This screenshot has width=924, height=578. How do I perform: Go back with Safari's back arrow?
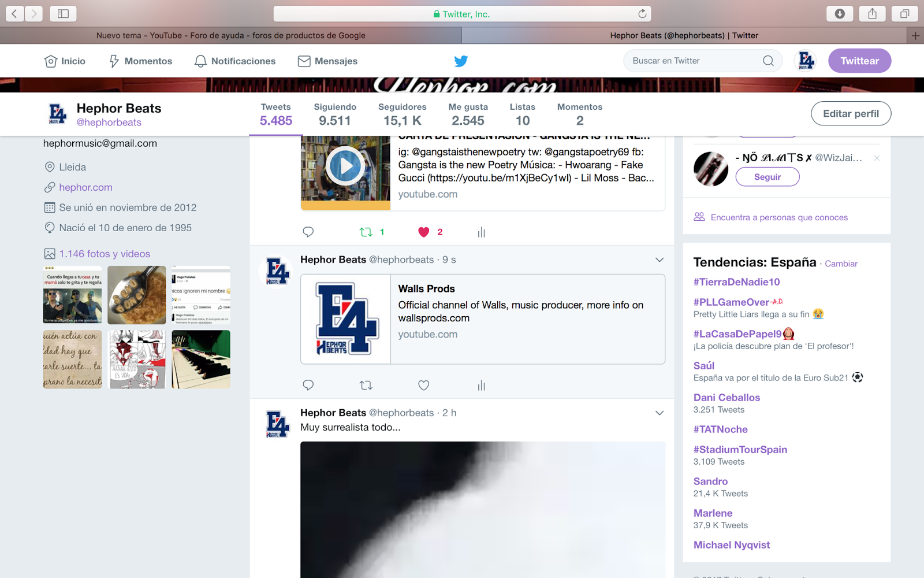pos(15,13)
